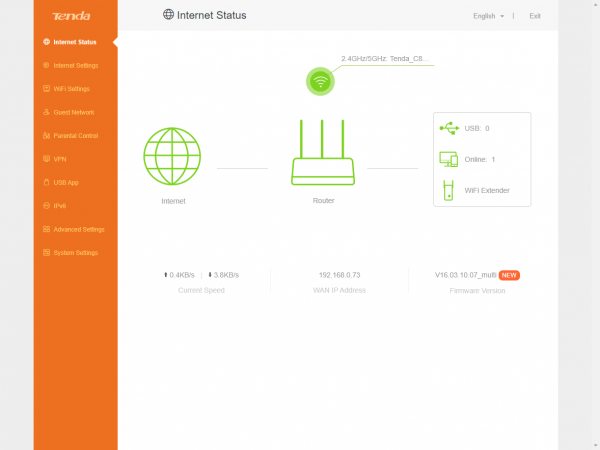Click the Exit link

tap(535, 16)
